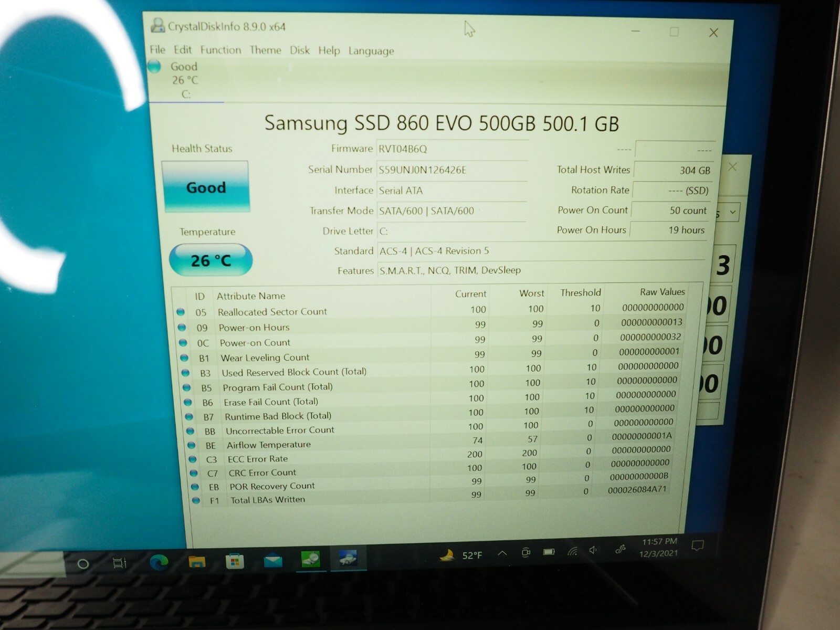Click the Worst column header
Screen dimensions: 840x630
point(531,293)
